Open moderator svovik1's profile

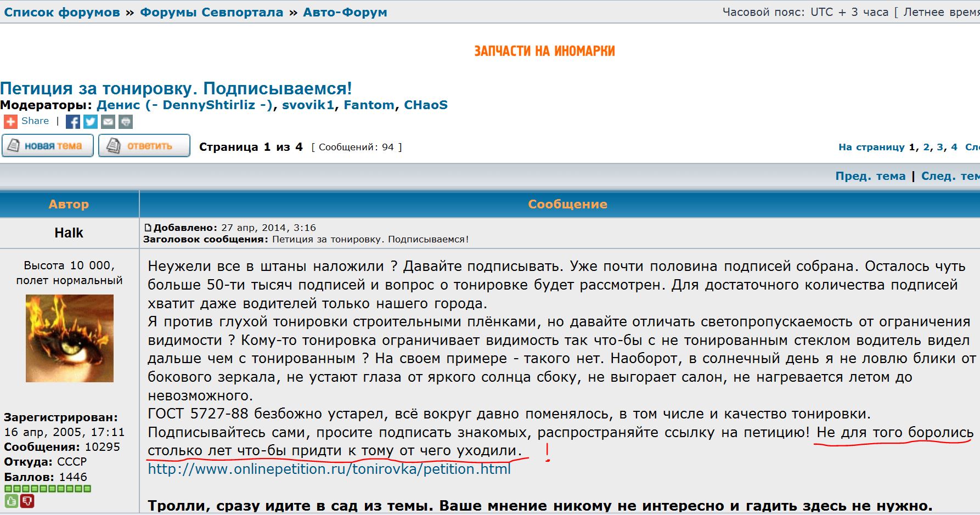coord(308,105)
